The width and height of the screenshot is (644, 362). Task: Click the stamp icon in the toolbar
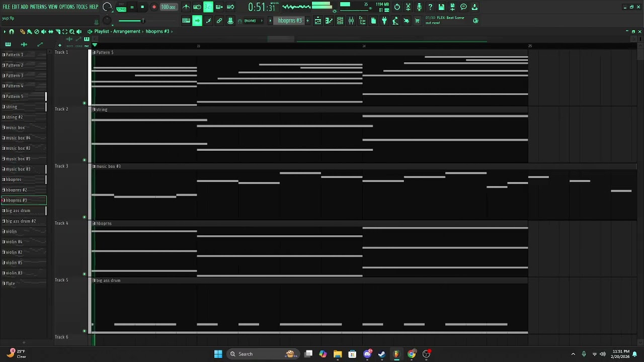pos(230,21)
